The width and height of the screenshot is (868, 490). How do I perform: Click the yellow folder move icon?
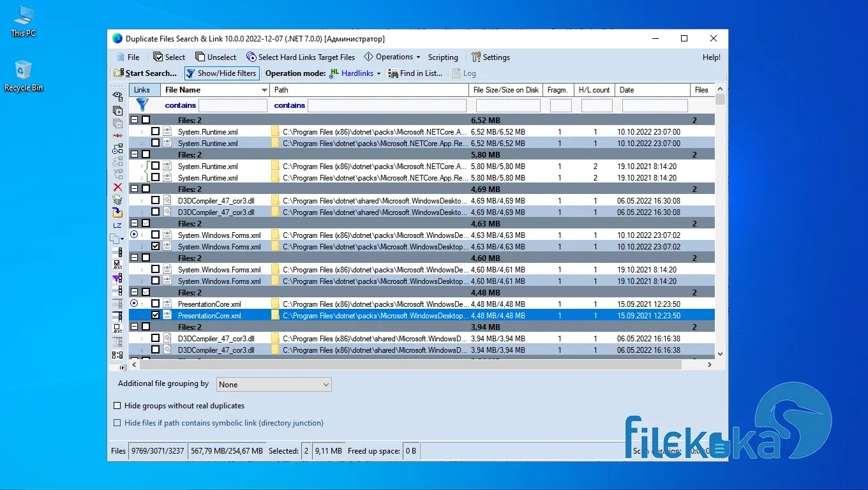pyautogui.click(x=117, y=212)
